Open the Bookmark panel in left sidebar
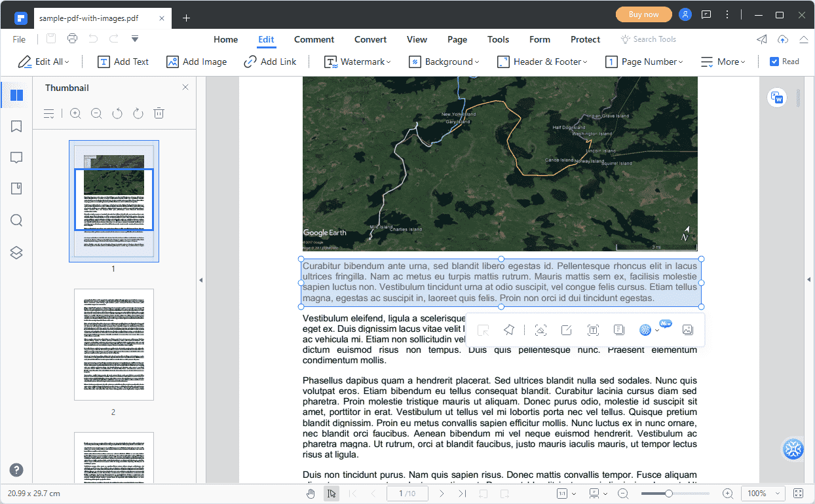This screenshot has height=504, width=815. [x=17, y=126]
